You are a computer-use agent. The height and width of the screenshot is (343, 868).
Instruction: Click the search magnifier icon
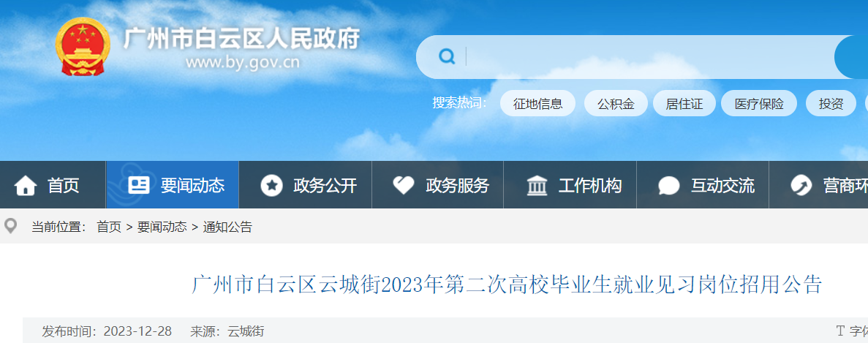(447, 56)
